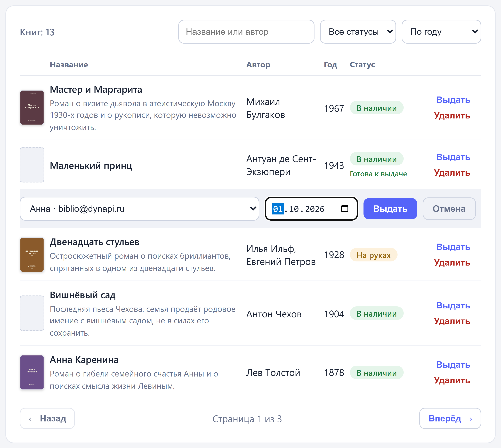
Task: Click Выдать link for Маленький принц
Action: coord(453,157)
